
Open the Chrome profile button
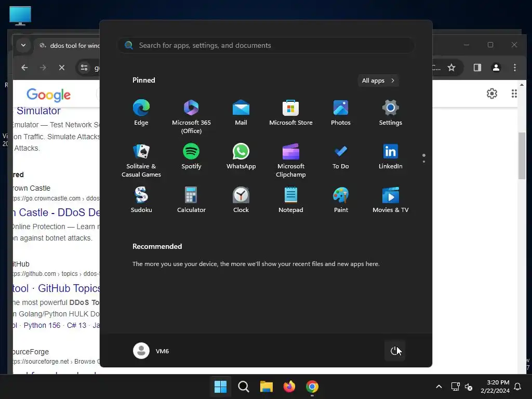[496, 68]
